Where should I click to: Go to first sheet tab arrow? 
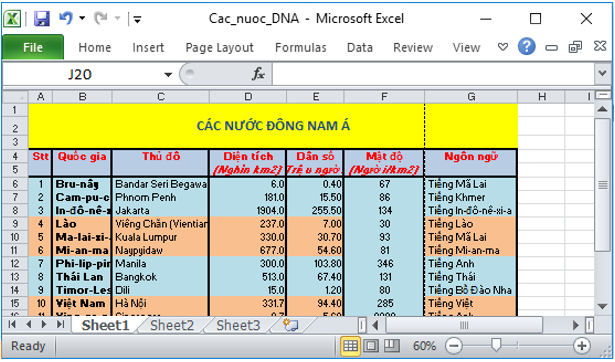(x=12, y=324)
